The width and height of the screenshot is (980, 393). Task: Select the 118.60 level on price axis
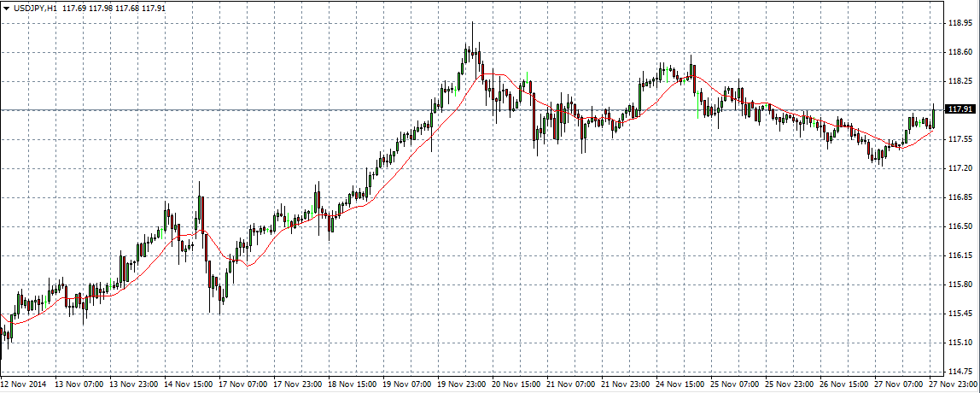click(x=961, y=51)
